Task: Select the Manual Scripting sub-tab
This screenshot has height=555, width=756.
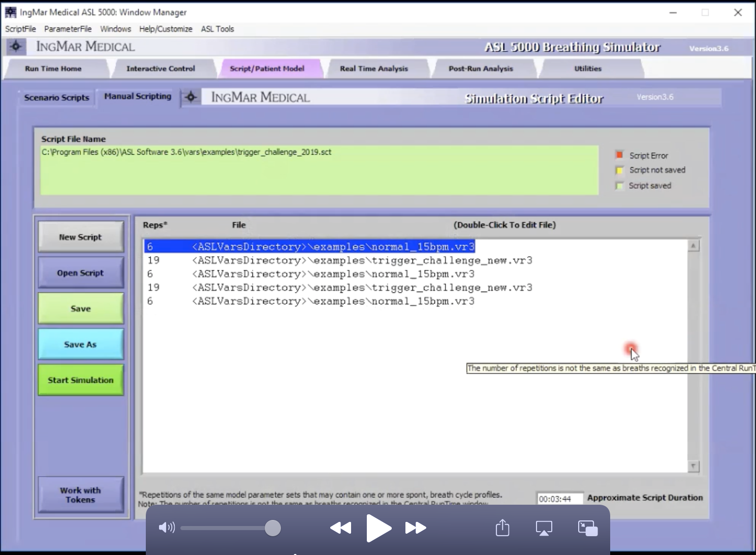Action: click(138, 96)
